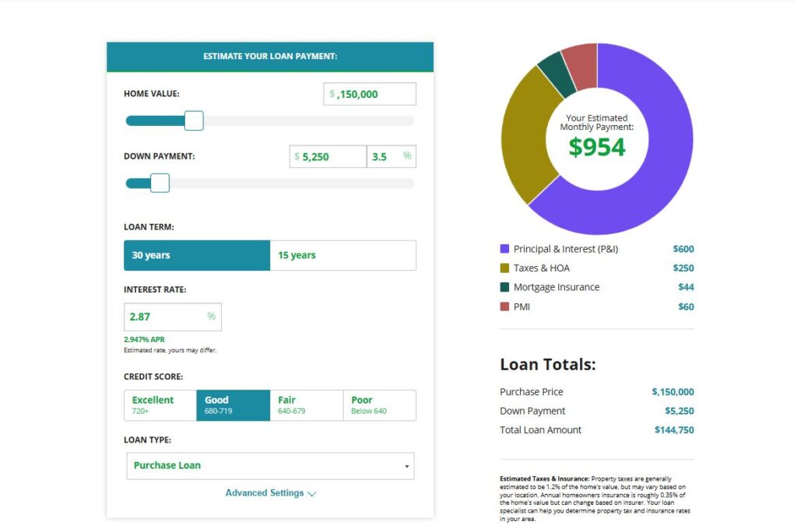Image resolution: width=797 pixels, height=532 pixels.
Task: Select the Good credit score option
Action: click(233, 404)
